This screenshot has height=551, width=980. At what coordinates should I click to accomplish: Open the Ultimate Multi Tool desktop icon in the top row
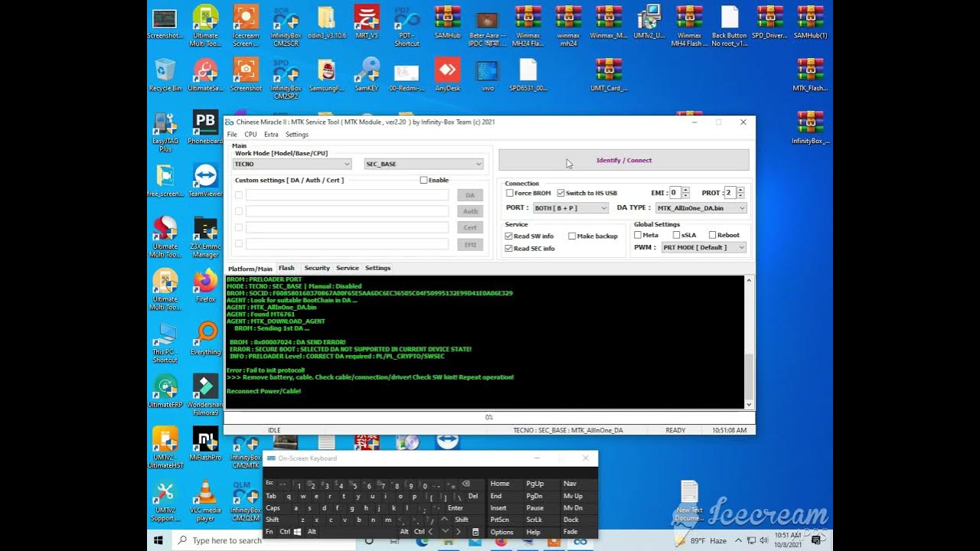205,24
